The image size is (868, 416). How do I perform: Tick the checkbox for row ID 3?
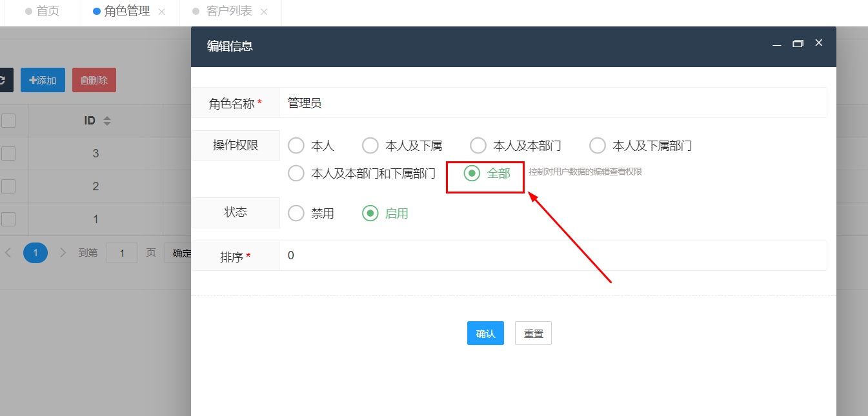8,153
